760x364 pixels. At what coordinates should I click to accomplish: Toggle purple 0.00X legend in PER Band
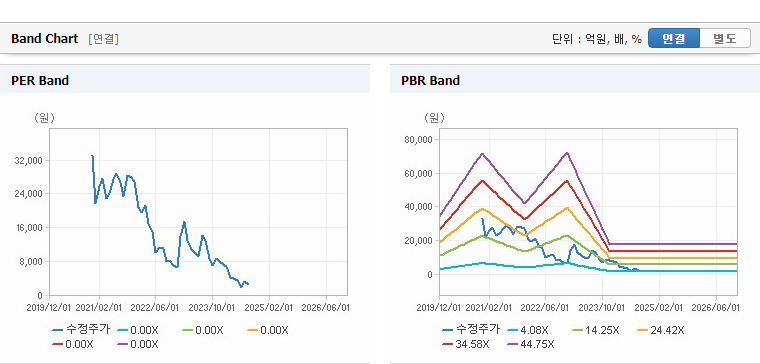(138, 344)
